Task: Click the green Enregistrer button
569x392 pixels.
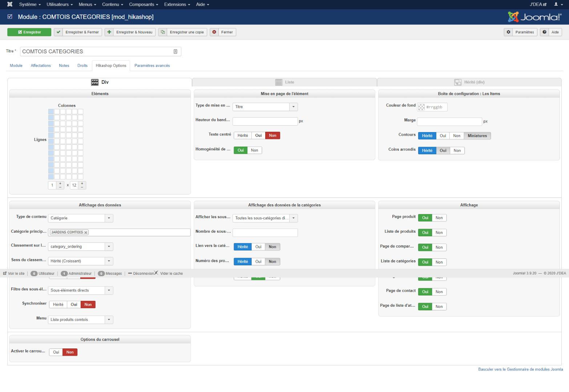Action: pos(29,32)
